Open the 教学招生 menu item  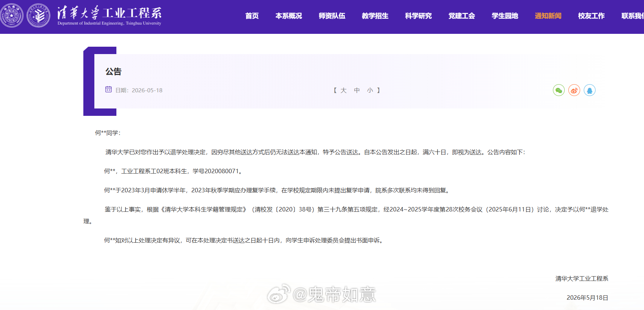375,16
